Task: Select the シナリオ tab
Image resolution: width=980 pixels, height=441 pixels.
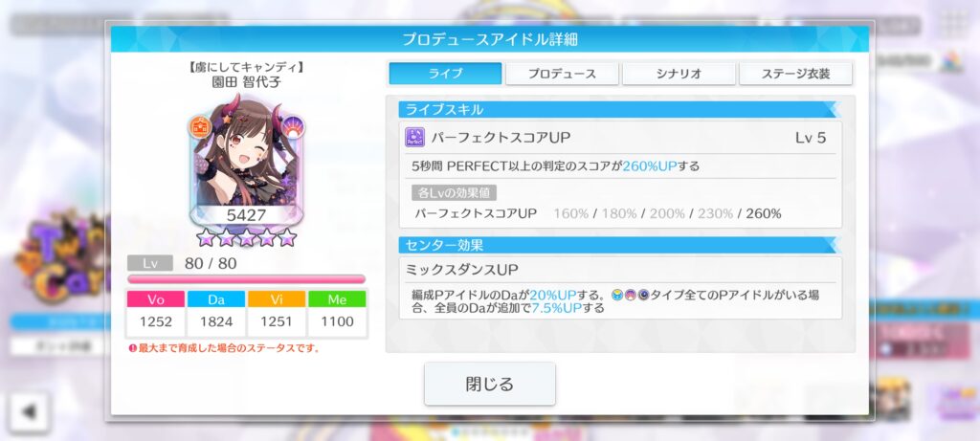Action: pos(679,73)
